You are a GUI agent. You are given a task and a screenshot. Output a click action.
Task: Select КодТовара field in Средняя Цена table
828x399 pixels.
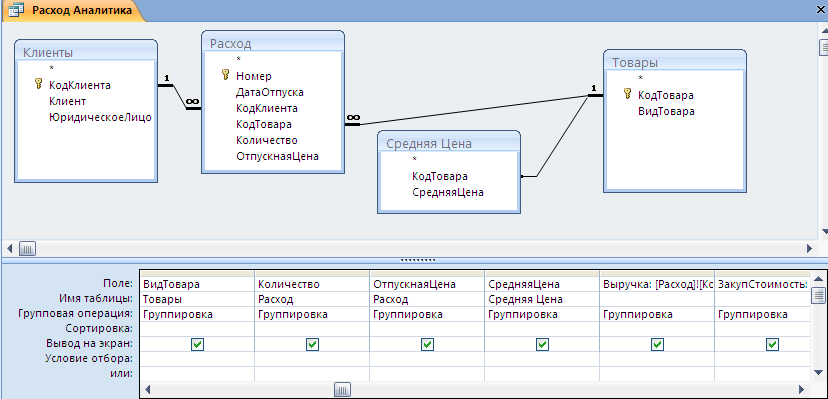point(440,176)
